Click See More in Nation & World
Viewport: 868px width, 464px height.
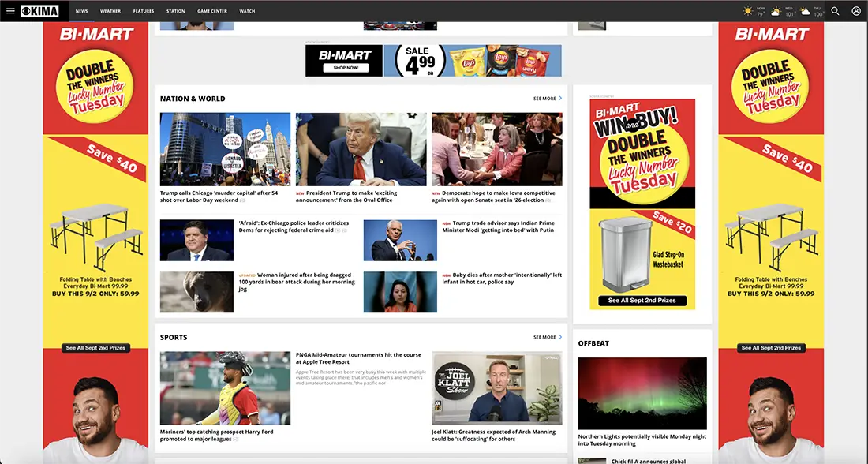[x=544, y=99]
